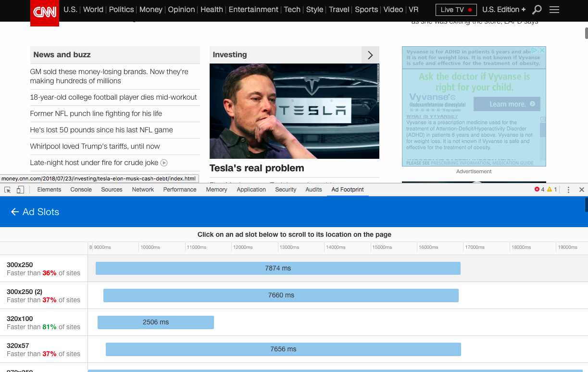The width and height of the screenshot is (588, 372).
Task: Select the Ad Footprint tab
Action: click(348, 190)
